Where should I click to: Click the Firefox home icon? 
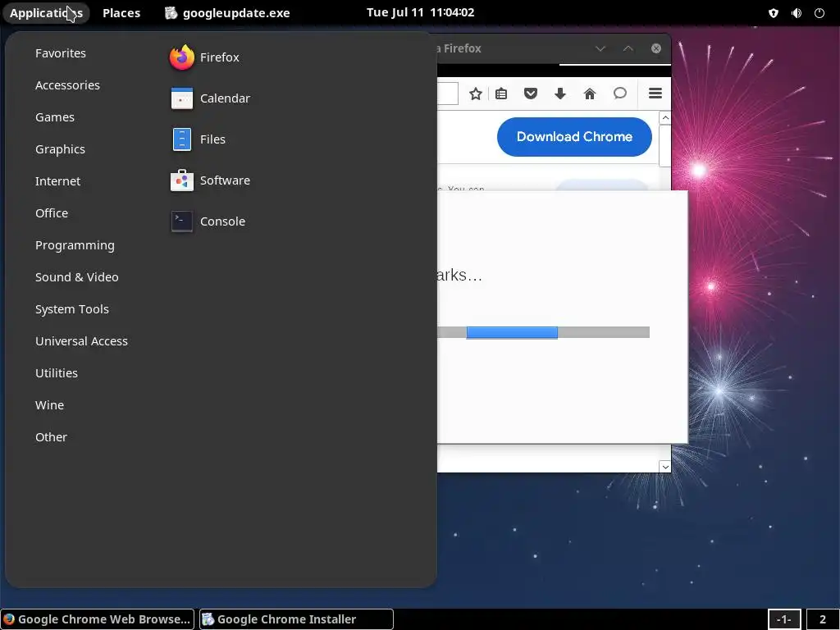coord(589,94)
